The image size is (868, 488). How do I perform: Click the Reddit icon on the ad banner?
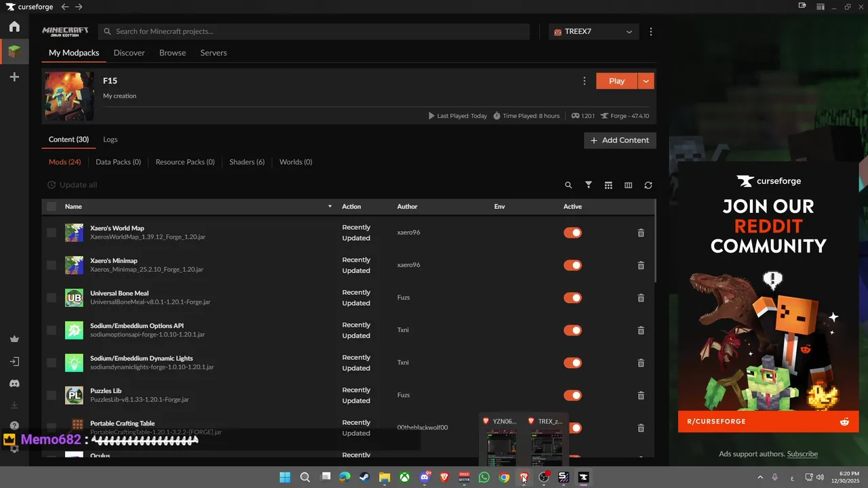pos(844,422)
